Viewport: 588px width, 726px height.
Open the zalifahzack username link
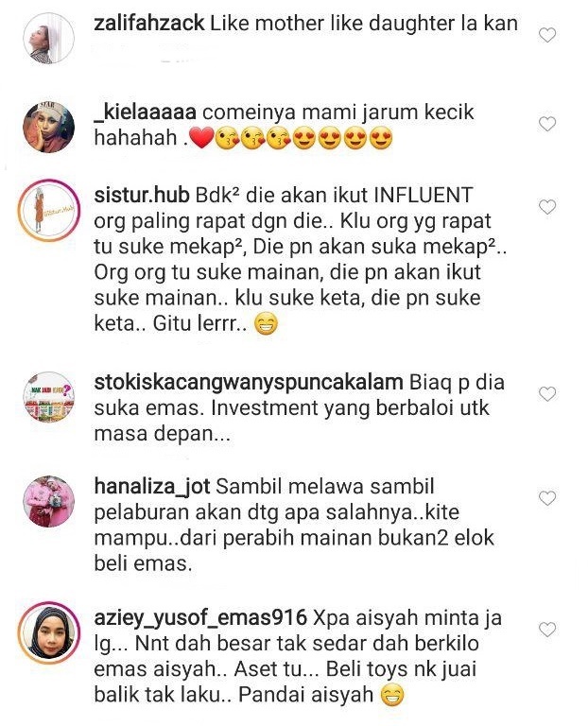(149, 23)
